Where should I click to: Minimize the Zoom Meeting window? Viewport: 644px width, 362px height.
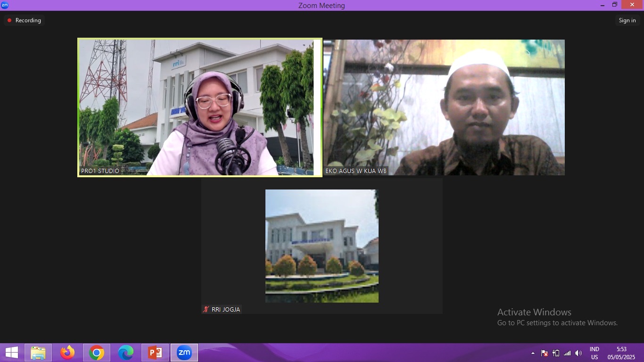click(603, 5)
